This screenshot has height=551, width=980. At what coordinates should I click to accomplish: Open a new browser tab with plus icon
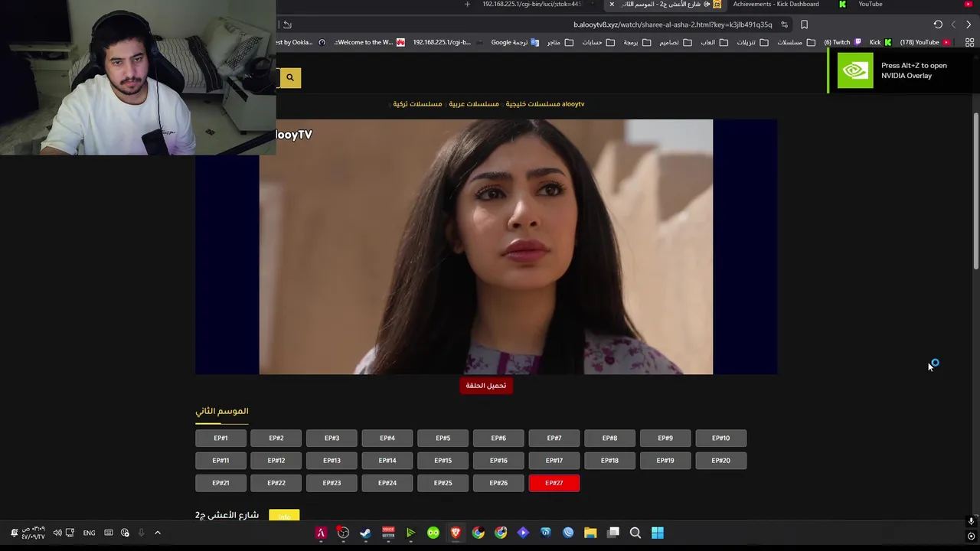pyautogui.click(x=467, y=5)
